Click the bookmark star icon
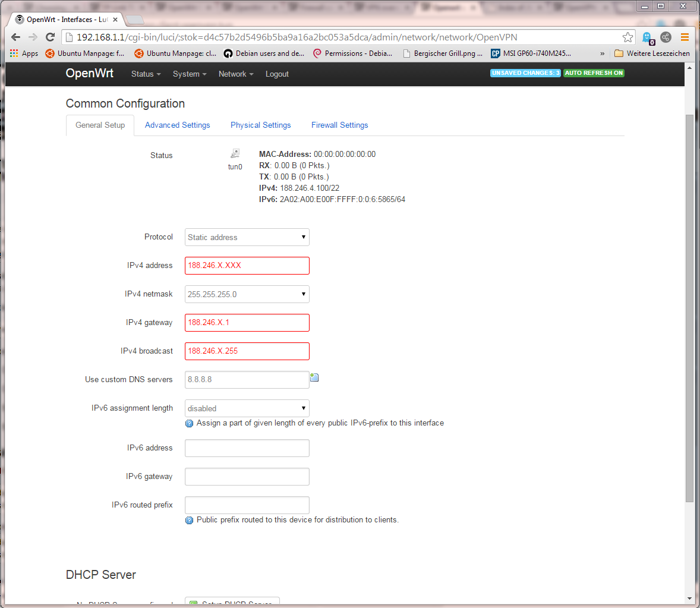700x608 pixels. pos(628,37)
